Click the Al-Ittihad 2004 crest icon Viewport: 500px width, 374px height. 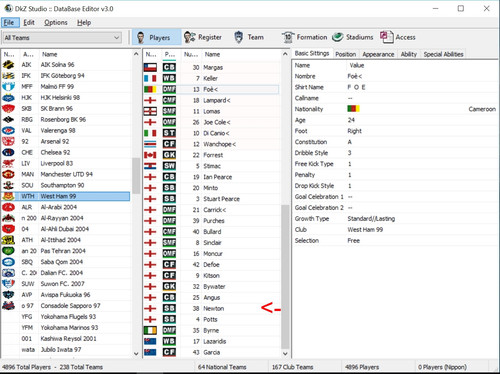click(x=8, y=240)
